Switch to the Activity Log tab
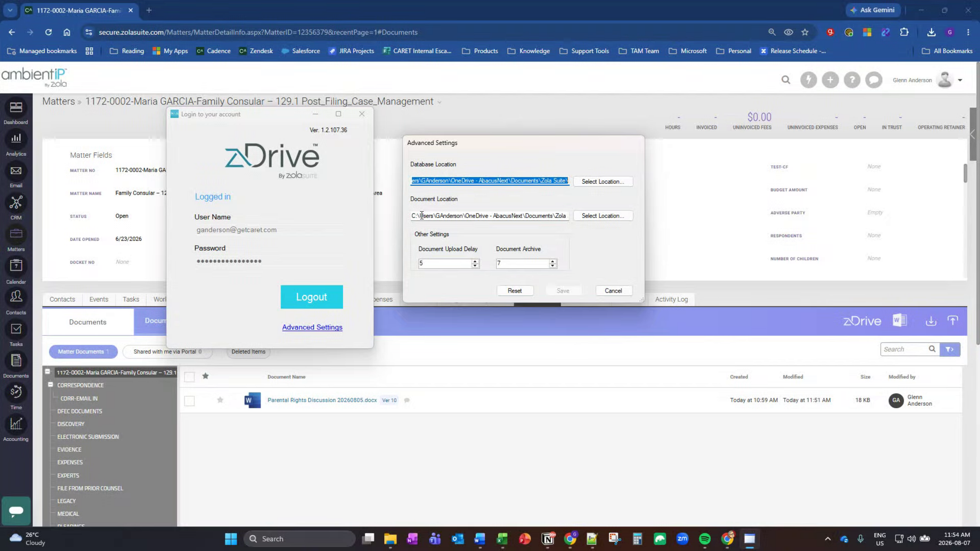Screen dimensions: 980x551 coord(671,299)
